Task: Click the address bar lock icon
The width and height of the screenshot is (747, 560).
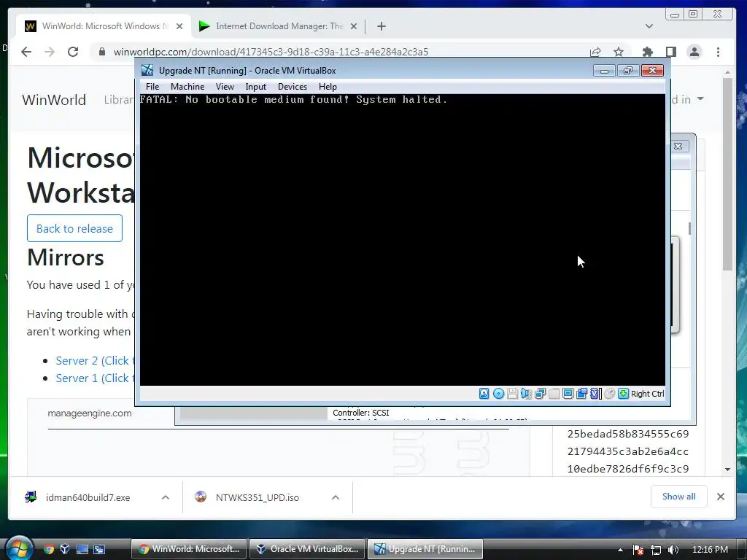Action: [102, 52]
